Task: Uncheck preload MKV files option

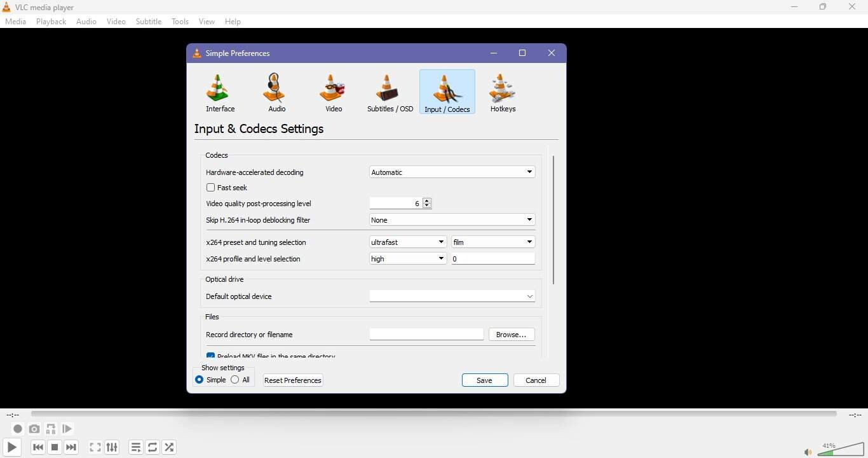Action: click(x=210, y=356)
